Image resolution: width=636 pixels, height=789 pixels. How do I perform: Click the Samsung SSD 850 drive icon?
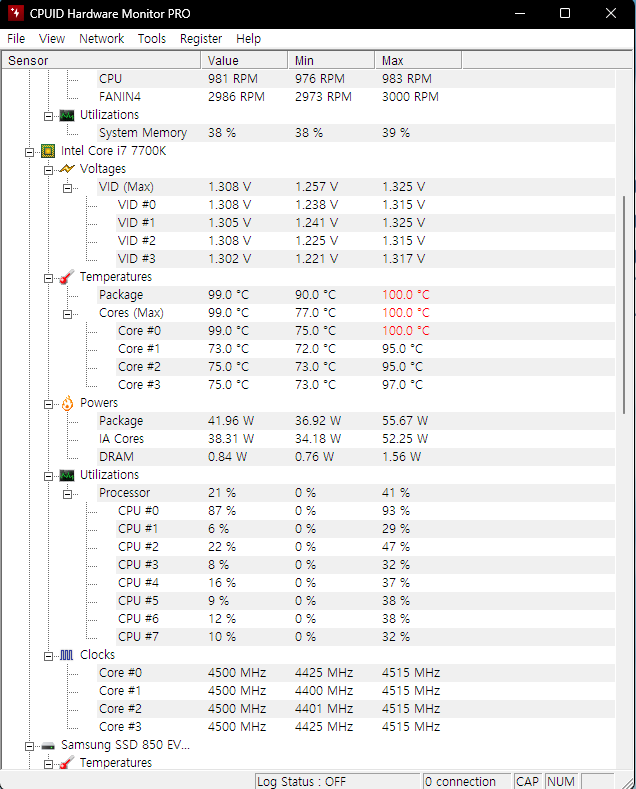click(48, 745)
